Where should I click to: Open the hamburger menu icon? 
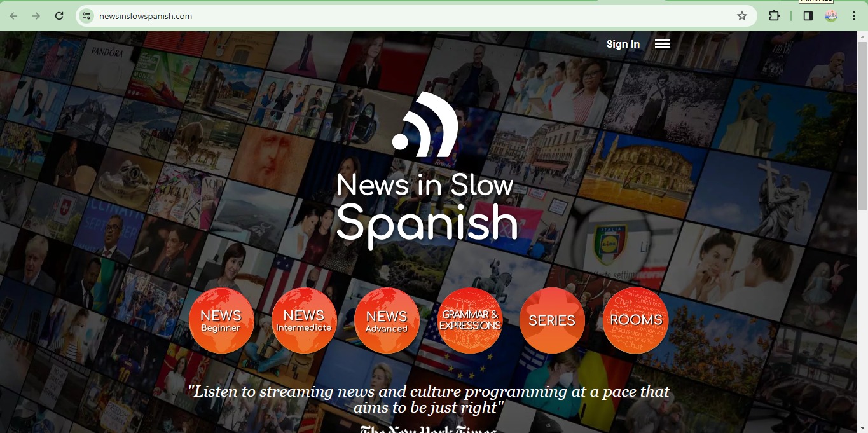pyautogui.click(x=663, y=44)
